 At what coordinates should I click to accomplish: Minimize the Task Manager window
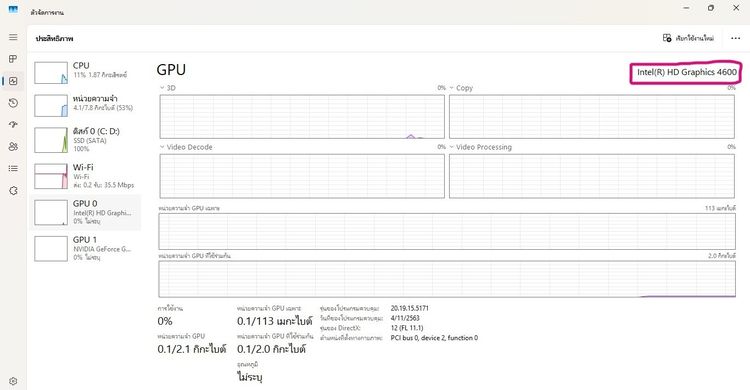click(686, 8)
